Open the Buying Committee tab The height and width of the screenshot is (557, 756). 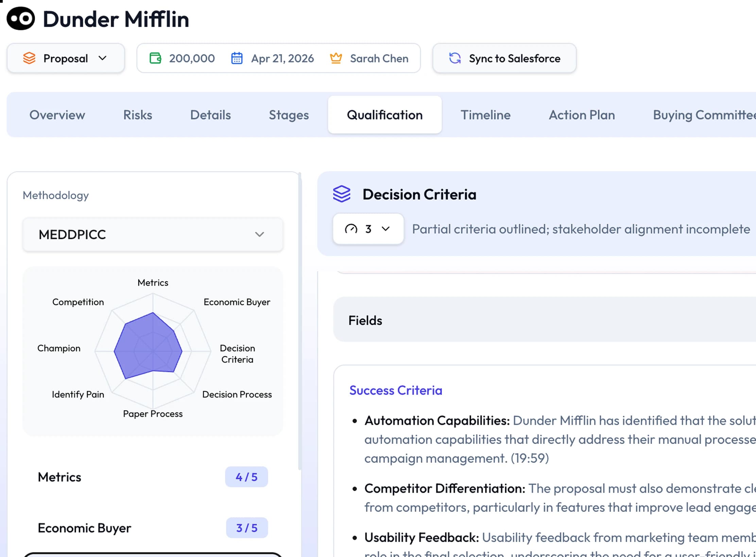tap(704, 115)
